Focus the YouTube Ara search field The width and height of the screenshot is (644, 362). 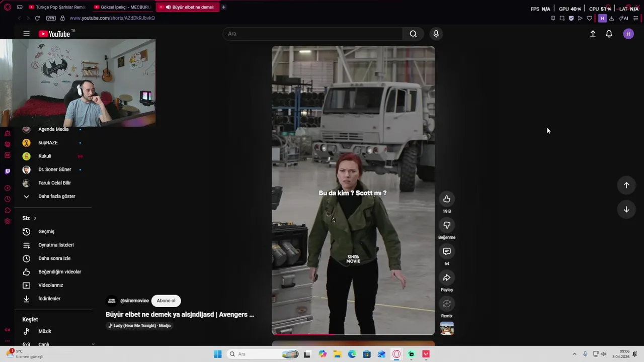coord(313,34)
